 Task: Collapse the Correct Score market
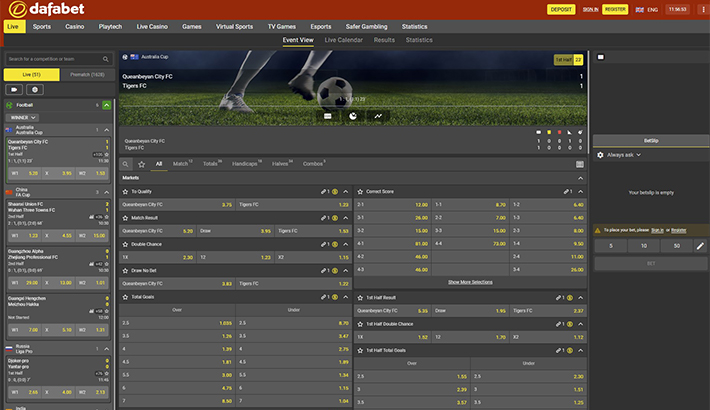pyautogui.click(x=580, y=192)
